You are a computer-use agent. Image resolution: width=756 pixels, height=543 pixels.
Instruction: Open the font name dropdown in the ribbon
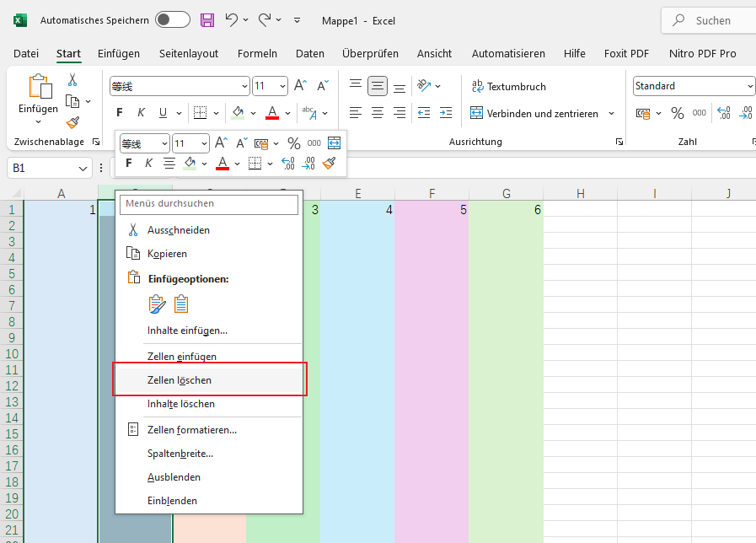tap(244, 86)
